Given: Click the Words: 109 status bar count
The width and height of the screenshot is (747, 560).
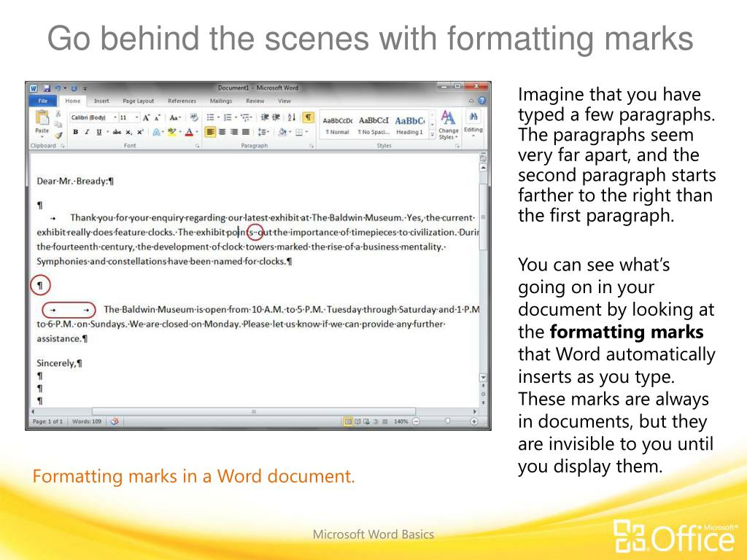Looking at the screenshot, I should point(87,421).
